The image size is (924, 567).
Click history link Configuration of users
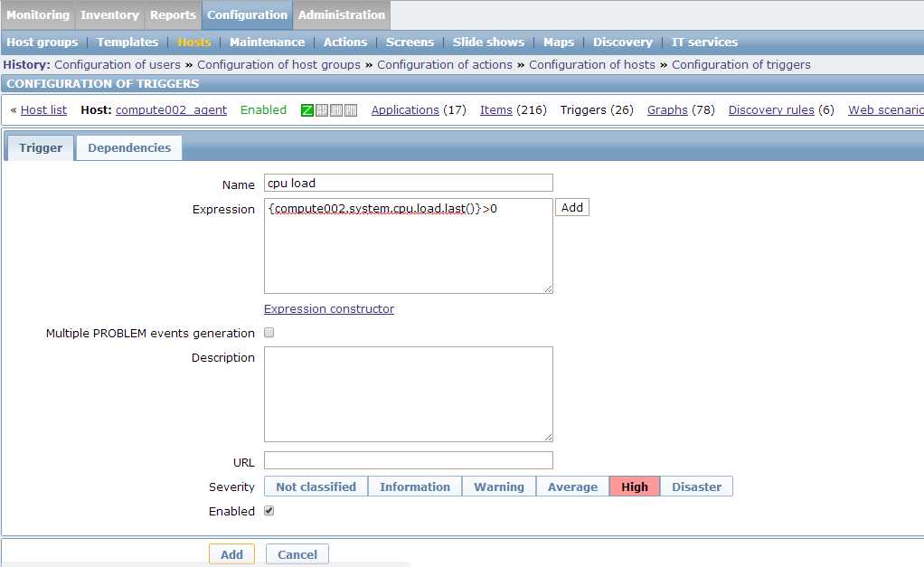(x=118, y=65)
